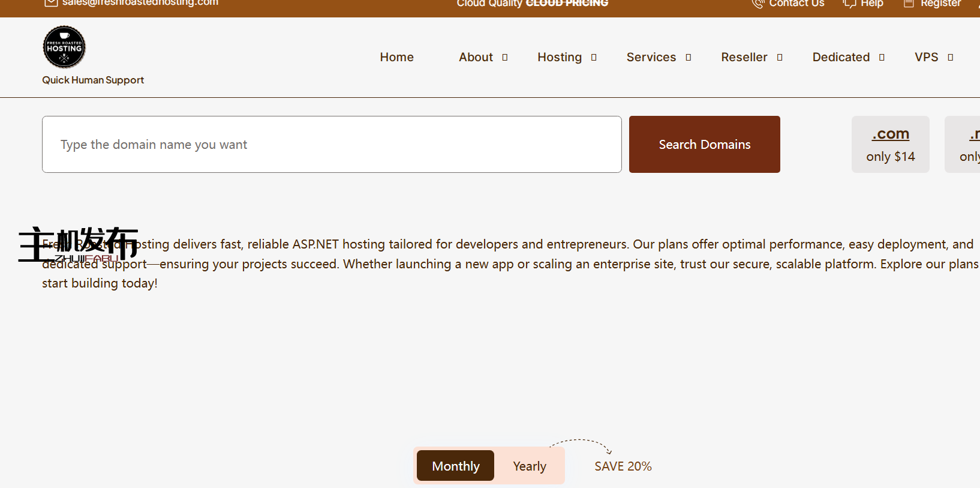Open the .com domain pricing link
The width and height of the screenshot is (980, 488).
(x=890, y=134)
